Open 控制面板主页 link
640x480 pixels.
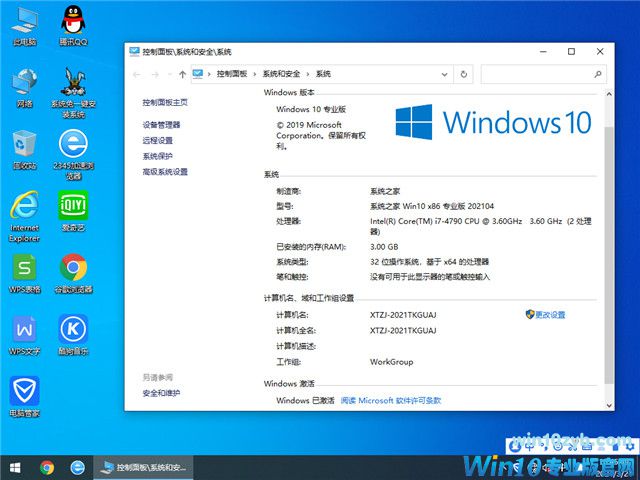pyautogui.click(x=165, y=102)
